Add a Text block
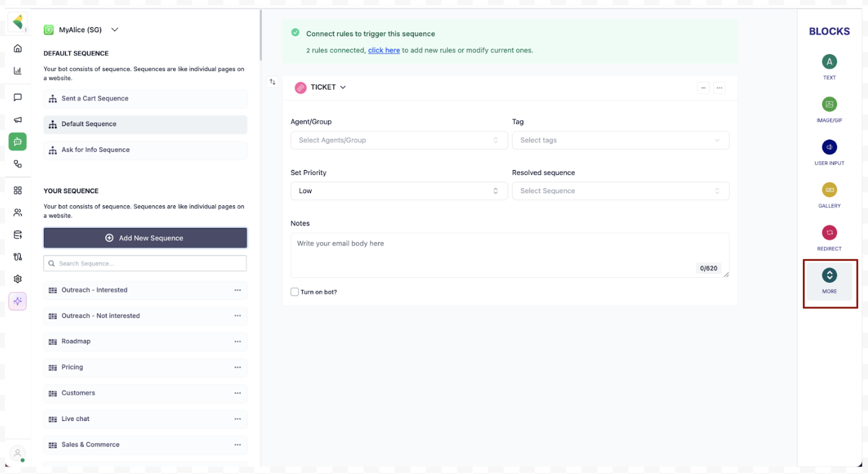The width and height of the screenshot is (868, 474). tap(829, 66)
